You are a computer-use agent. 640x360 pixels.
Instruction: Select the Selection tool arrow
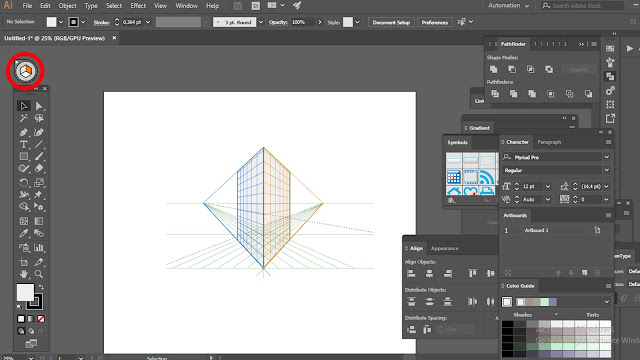coord(24,106)
